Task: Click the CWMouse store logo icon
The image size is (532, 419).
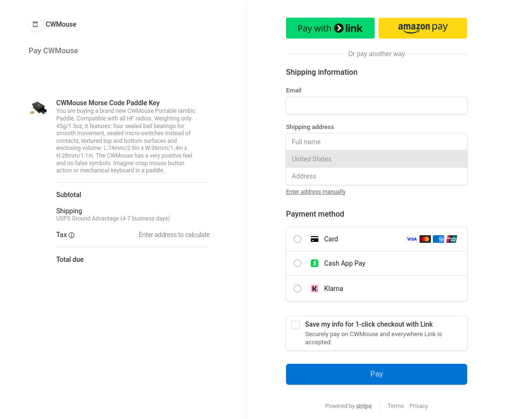Action: coord(35,24)
